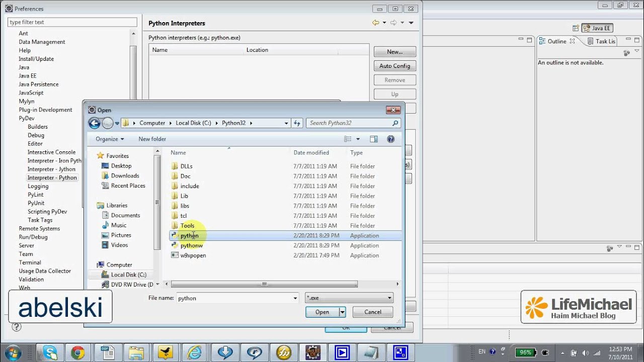
Task: Open Internet Explorer from the taskbar
Action: pos(195,352)
